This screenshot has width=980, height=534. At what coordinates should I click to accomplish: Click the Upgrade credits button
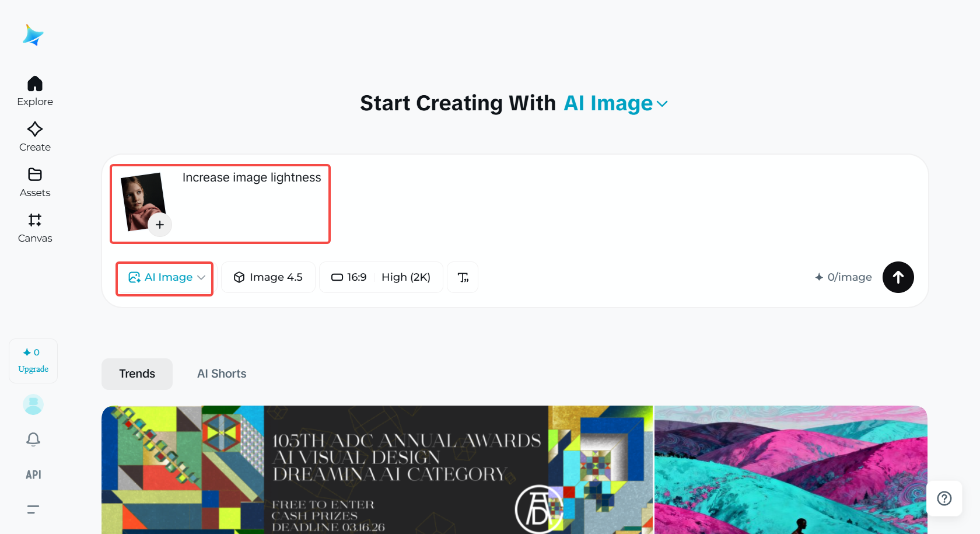(x=33, y=361)
